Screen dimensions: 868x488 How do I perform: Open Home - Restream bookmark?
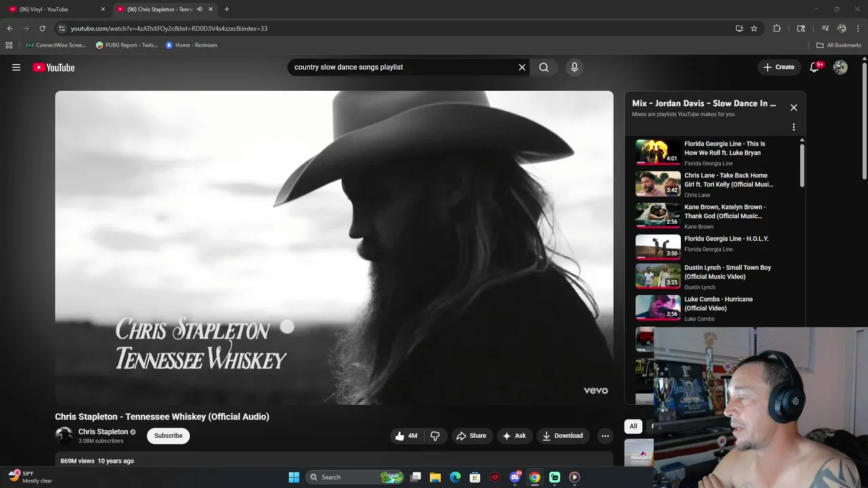(x=191, y=45)
